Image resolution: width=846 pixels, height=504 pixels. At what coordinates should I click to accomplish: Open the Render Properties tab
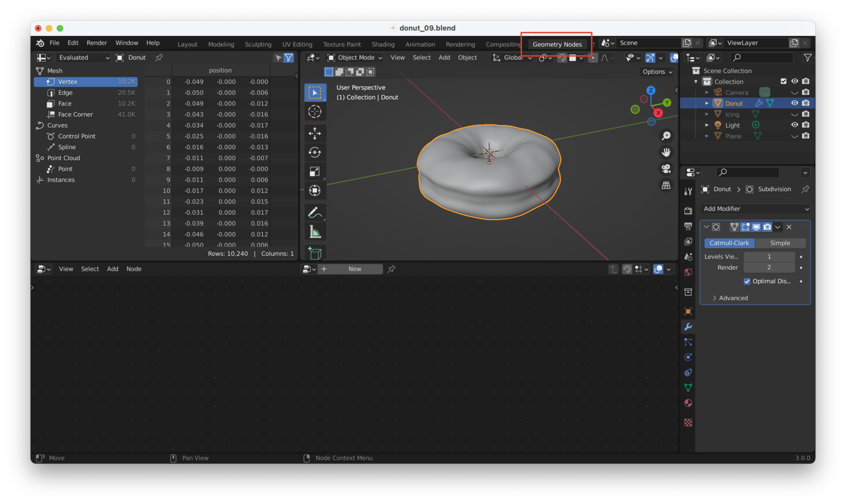688,211
